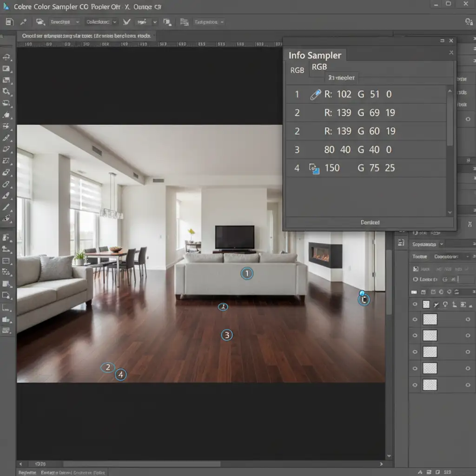Click the bottom tool in the left toolbar
Screen dimensions: 476x476
click(7, 331)
